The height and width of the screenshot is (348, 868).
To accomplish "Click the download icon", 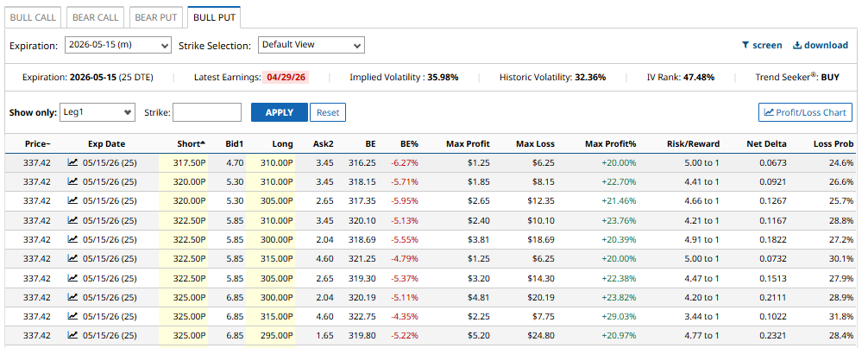I will coord(797,46).
